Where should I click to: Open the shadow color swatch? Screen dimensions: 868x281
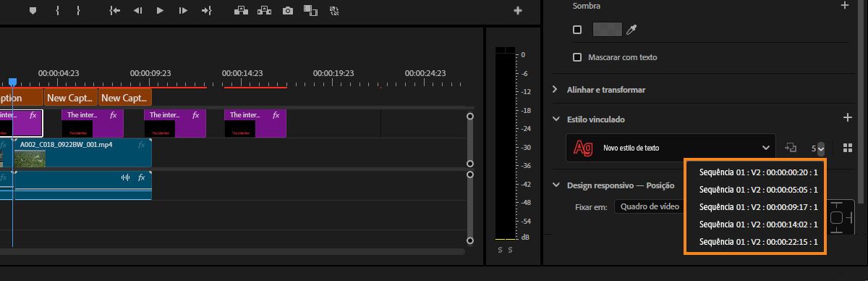(x=608, y=30)
